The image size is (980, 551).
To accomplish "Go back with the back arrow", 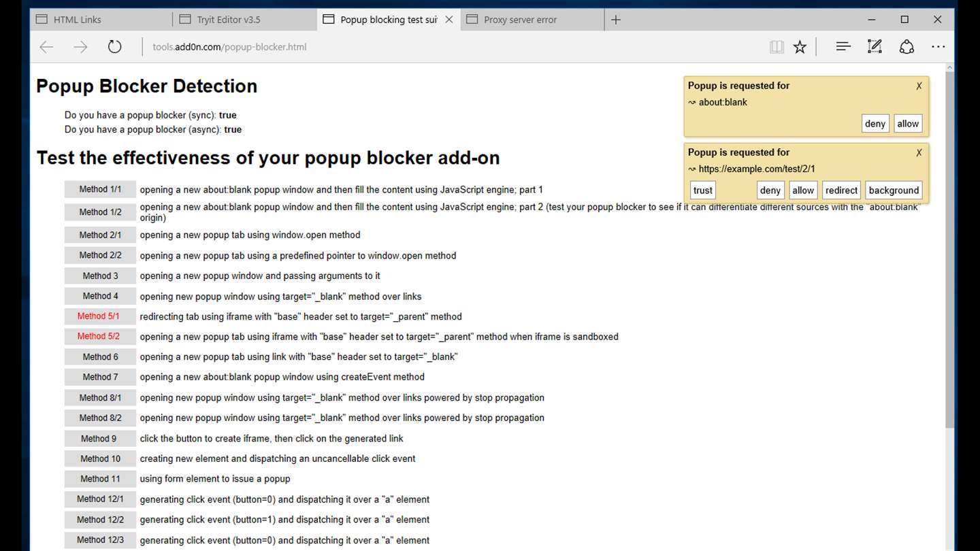I will pos(46,47).
